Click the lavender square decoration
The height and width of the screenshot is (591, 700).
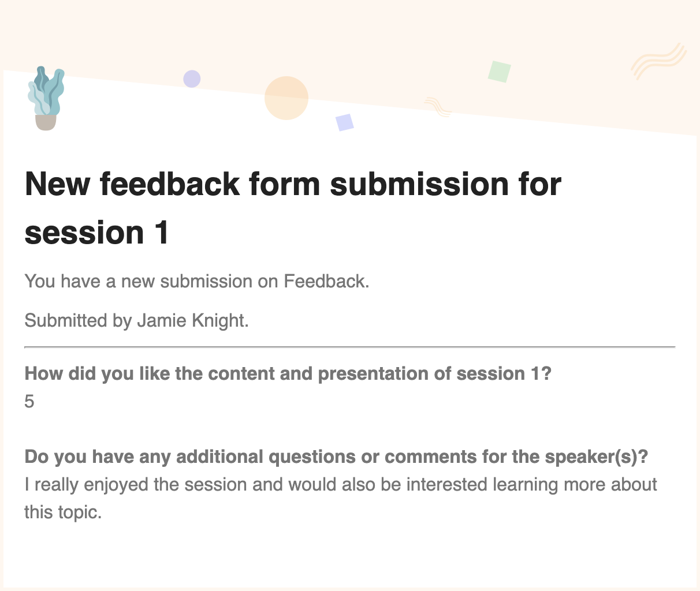coord(345,122)
